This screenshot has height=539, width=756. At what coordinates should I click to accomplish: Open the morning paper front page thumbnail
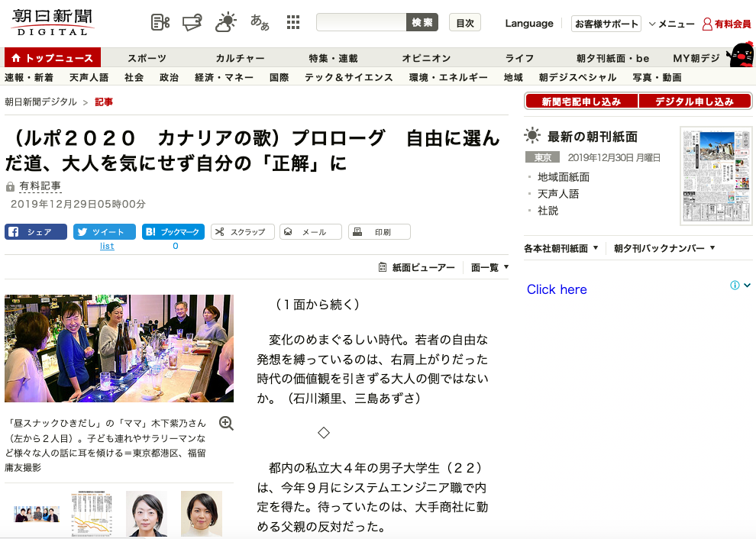point(711,176)
